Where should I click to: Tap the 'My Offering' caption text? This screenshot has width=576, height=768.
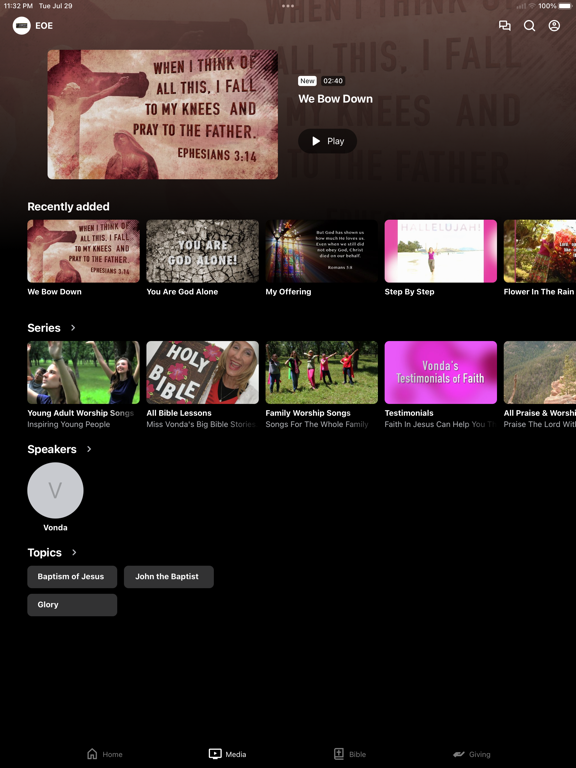[x=288, y=291]
